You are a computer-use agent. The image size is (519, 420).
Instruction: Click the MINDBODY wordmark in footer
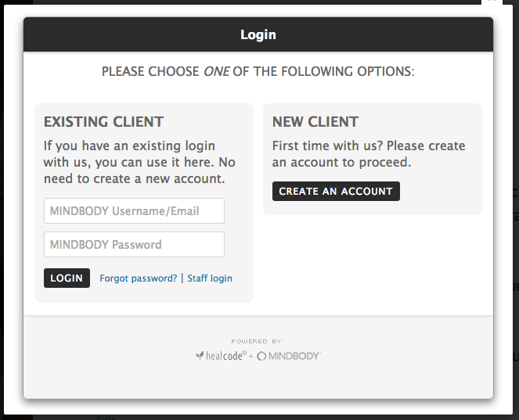click(x=294, y=356)
